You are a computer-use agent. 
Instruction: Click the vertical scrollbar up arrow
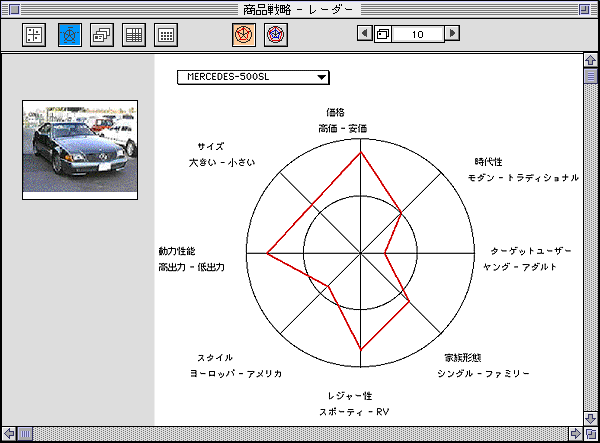coord(590,60)
